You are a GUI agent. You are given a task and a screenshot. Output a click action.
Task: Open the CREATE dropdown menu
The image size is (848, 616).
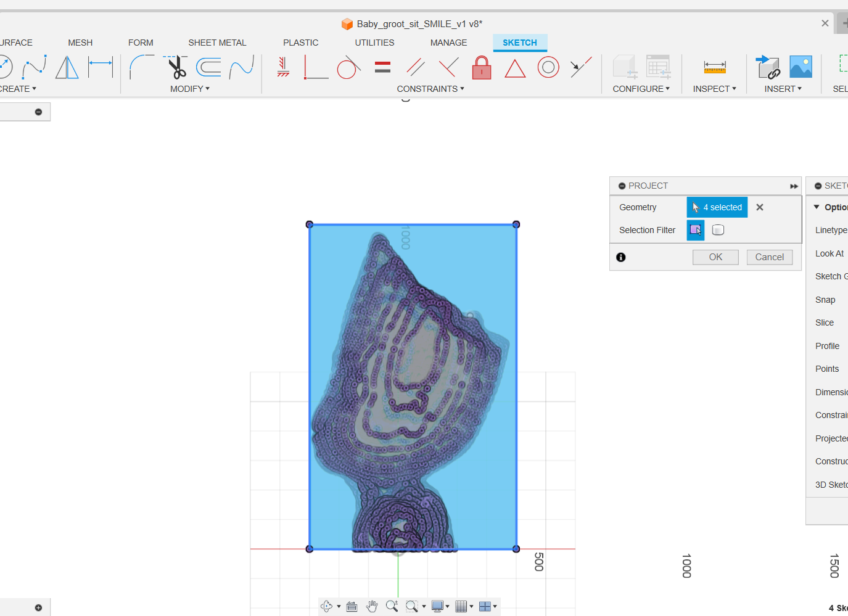[x=19, y=89]
